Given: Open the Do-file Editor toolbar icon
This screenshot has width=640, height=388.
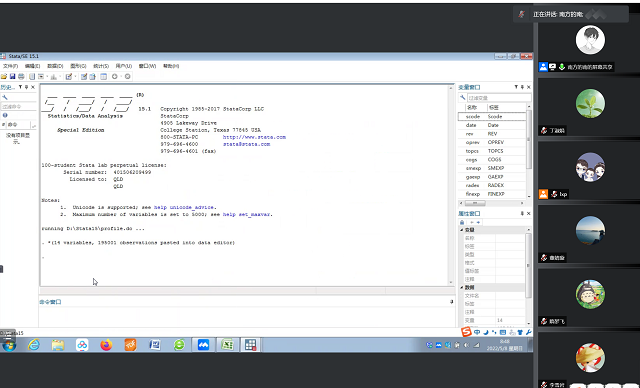Looking at the screenshot, I should 69,76.
